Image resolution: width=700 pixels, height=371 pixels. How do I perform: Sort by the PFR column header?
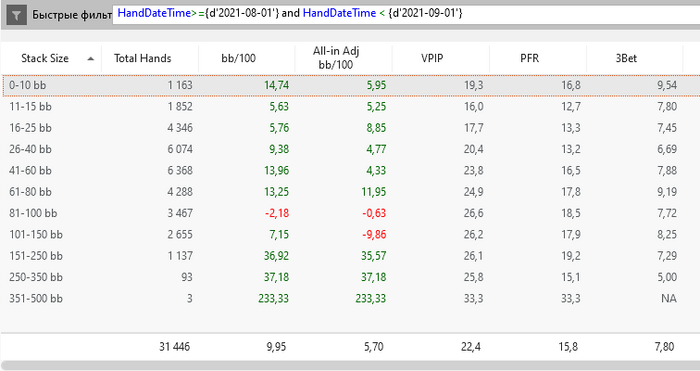click(x=538, y=58)
